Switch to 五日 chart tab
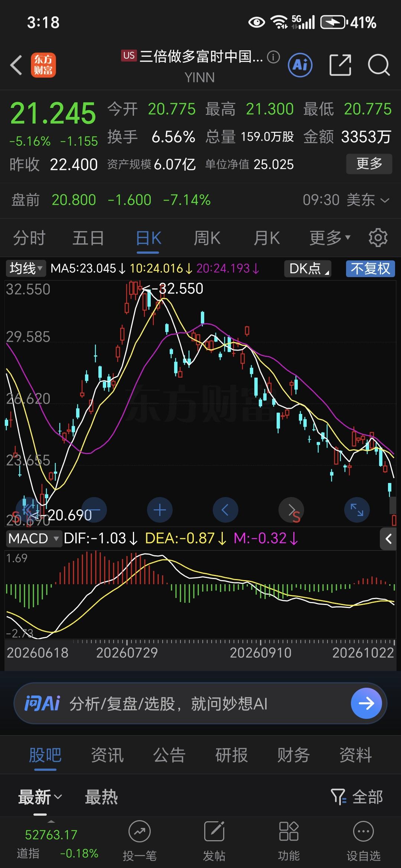This screenshot has width=401, height=868. (x=88, y=238)
